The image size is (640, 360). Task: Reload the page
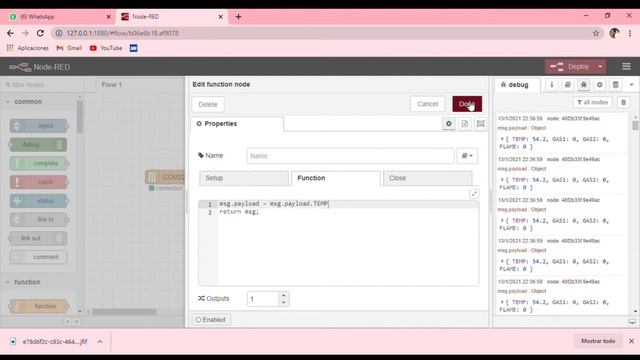coord(40,33)
